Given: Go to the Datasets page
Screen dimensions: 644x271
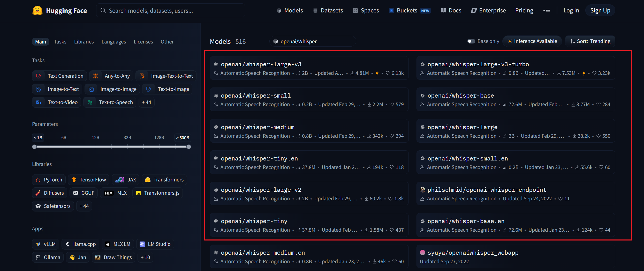Looking at the screenshot, I should pyautogui.click(x=328, y=10).
